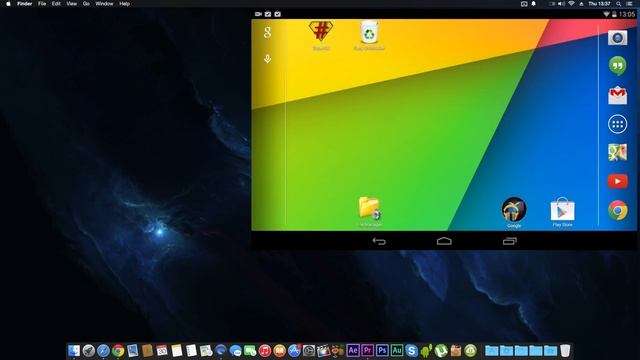This screenshot has height=360, width=640.
Task: Open the App Store from the Dock
Action: click(x=294, y=350)
